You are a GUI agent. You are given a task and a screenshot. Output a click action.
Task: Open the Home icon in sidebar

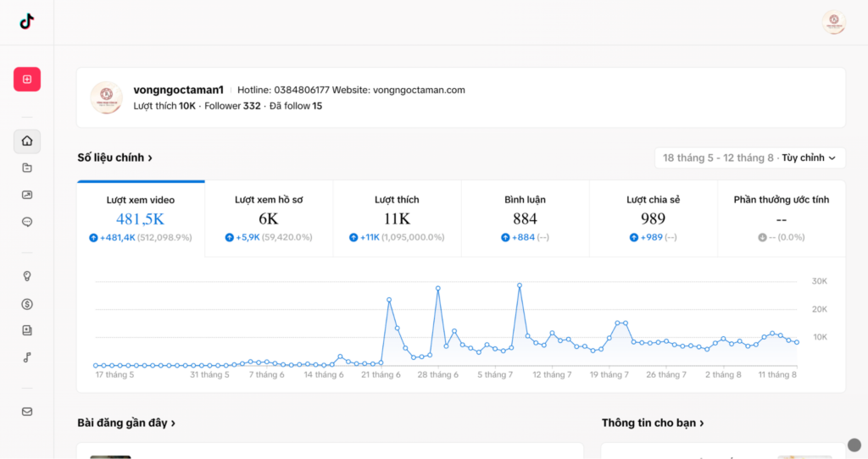[27, 141]
